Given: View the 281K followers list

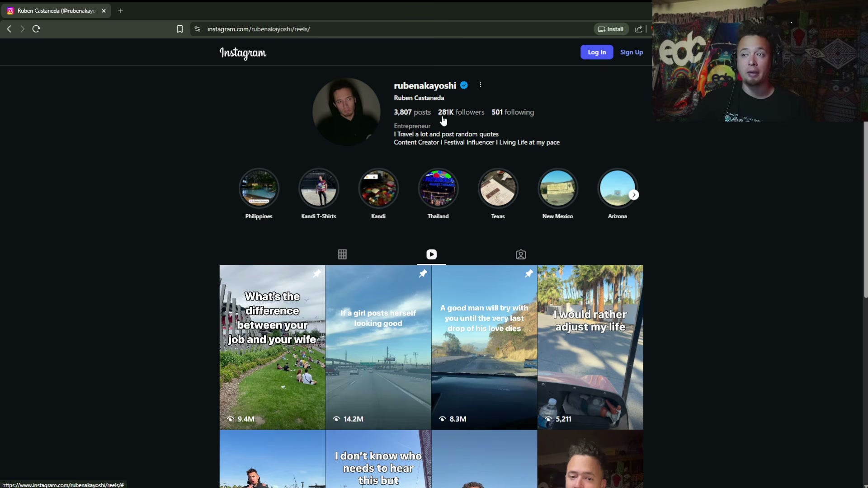Looking at the screenshot, I should 461,112.
